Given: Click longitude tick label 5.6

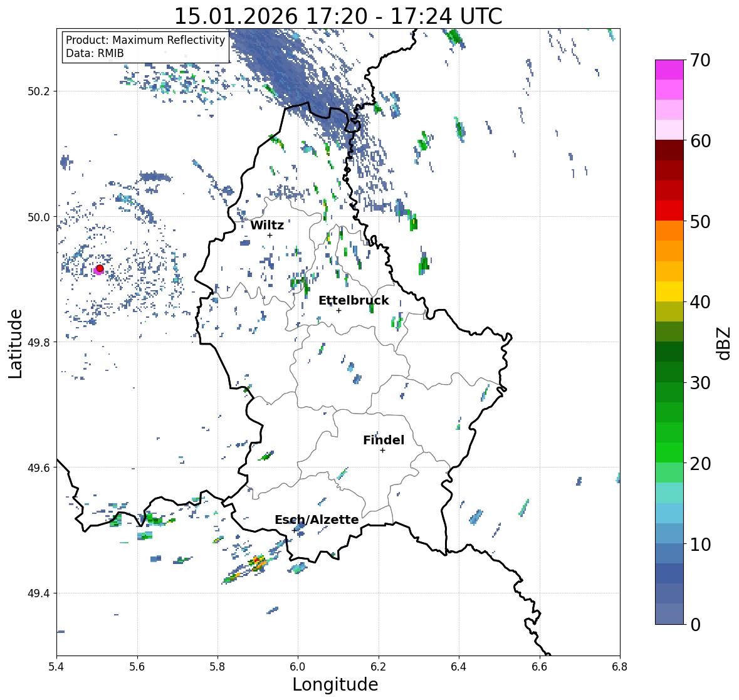Looking at the screenshot, I should [137, 667].
